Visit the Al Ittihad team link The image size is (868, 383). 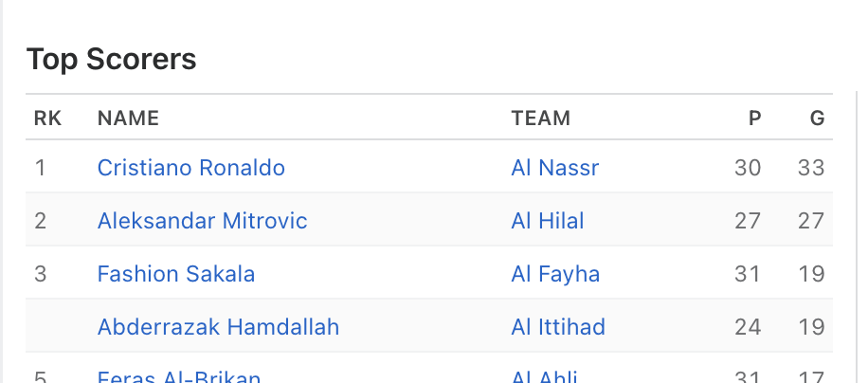(558, 327)
